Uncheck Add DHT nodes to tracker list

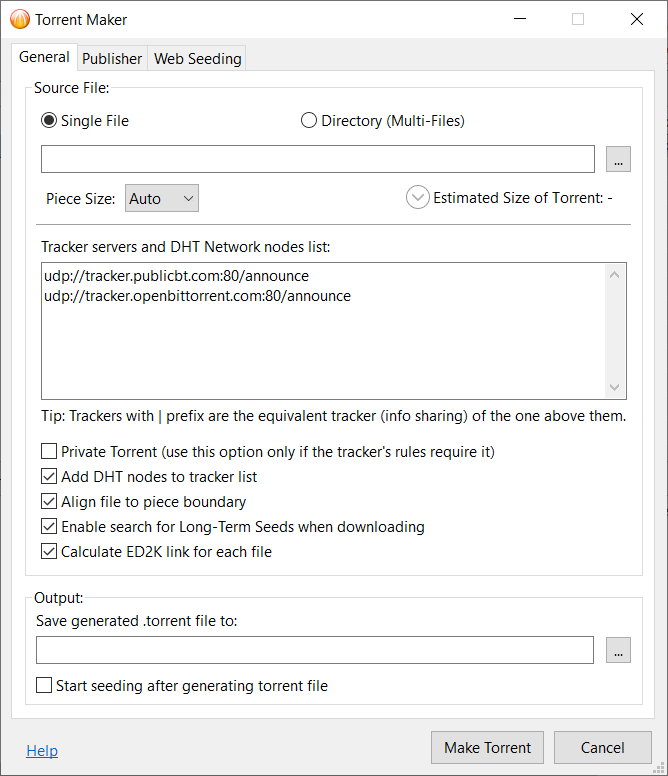tap(49, 477)
